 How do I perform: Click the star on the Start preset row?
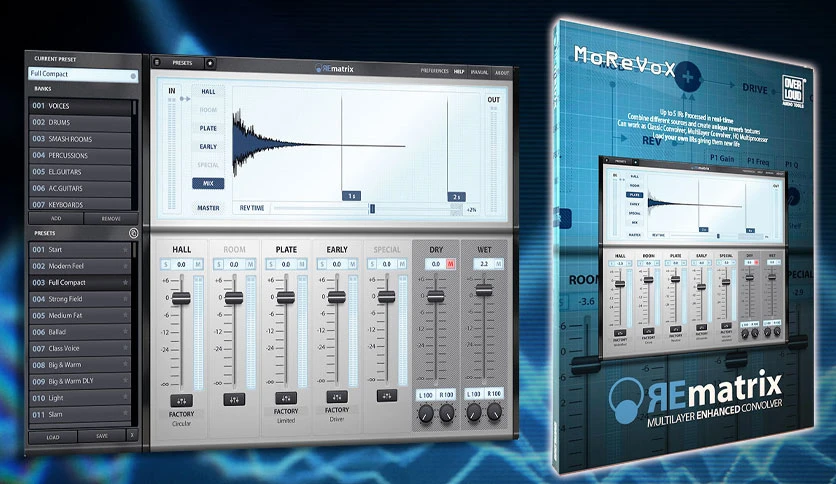point(126,249)
